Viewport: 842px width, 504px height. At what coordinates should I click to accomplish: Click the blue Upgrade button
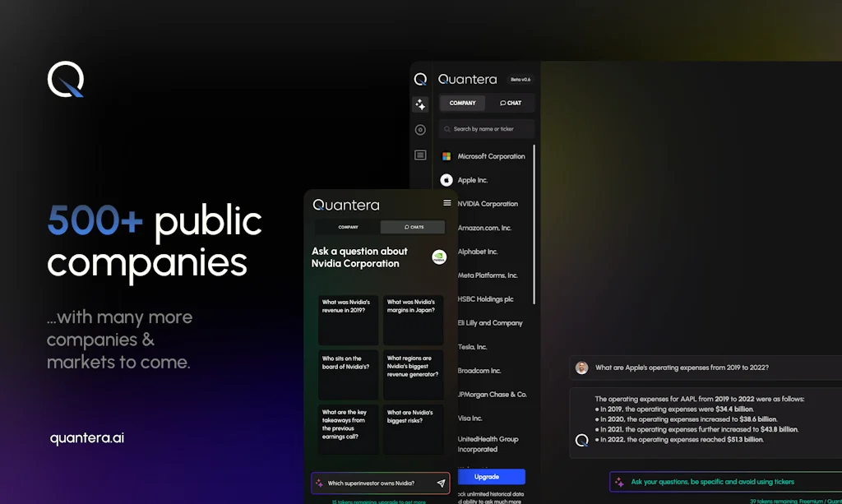pyautogui.click(x=492, y=477)
